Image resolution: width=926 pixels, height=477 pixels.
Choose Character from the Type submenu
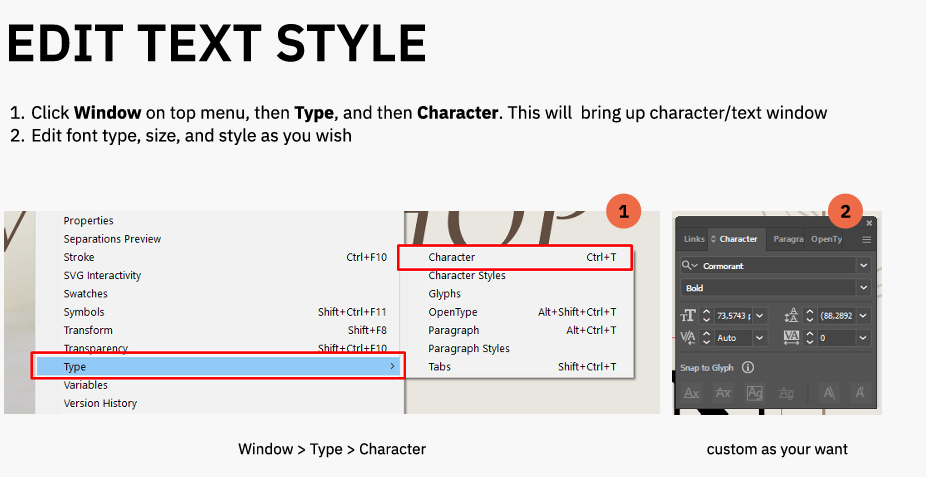point(515,257)
